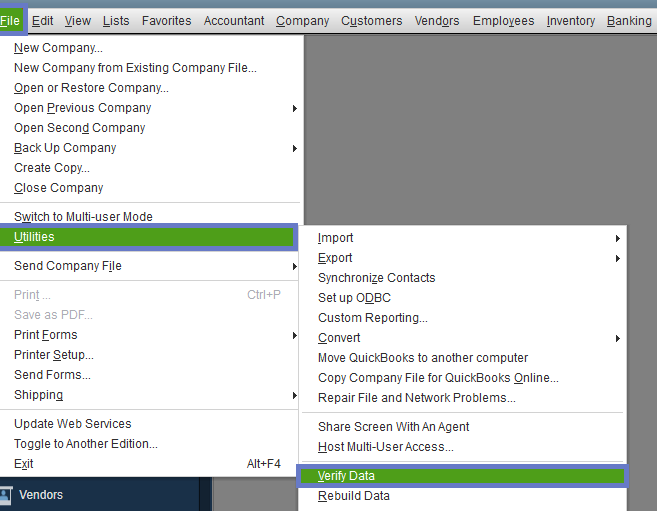The height and width of the screenshot is (511, 657).
Task: Open the Vendors menu in menu bar
Action: [x=437, y=21]
